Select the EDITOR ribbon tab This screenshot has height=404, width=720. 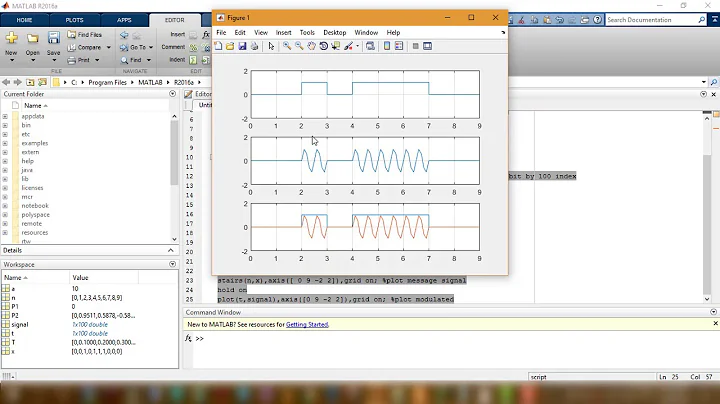(x=174, y=20)
